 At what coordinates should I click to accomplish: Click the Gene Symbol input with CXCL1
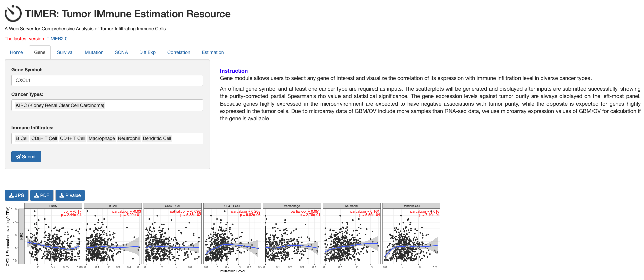click(107, 80)
